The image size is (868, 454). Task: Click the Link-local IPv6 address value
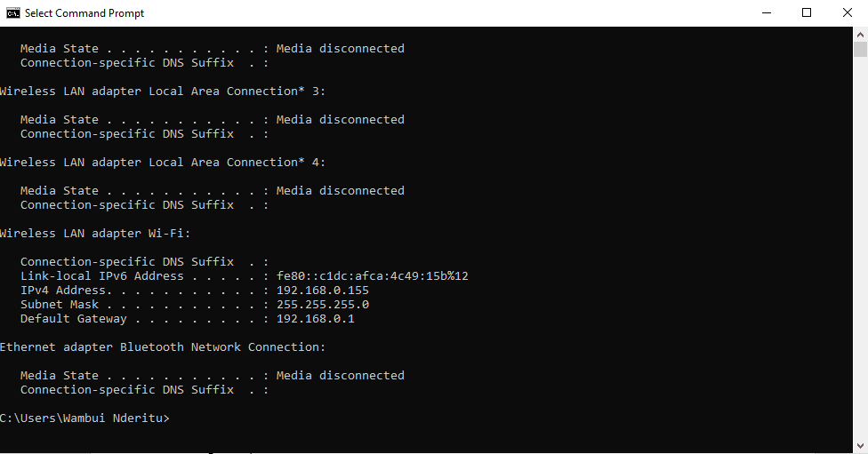[x=373, y=276]
